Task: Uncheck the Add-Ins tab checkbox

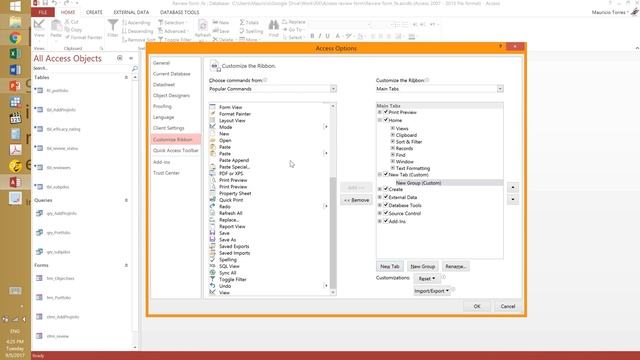Action: [386, 221]
